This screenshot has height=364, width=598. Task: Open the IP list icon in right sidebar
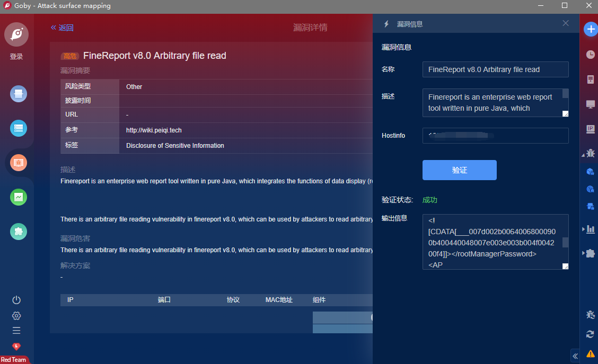pos(590,129)
